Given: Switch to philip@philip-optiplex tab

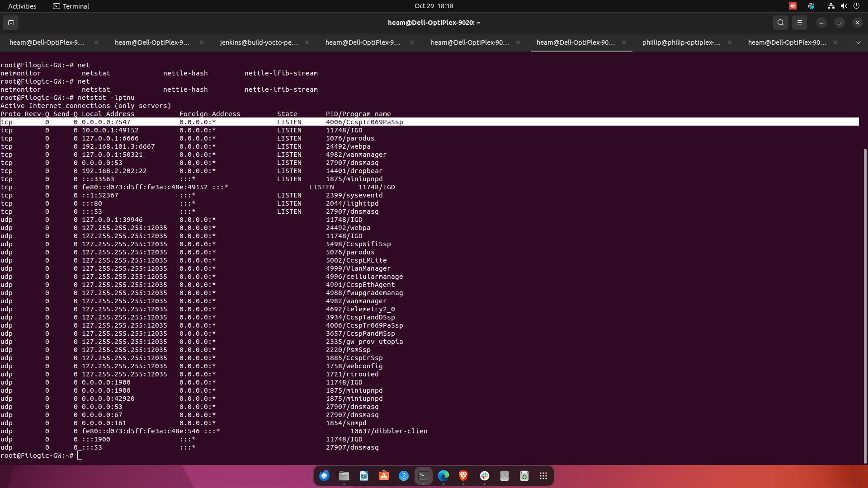Looking at the screenshot, I should (681, 42).
